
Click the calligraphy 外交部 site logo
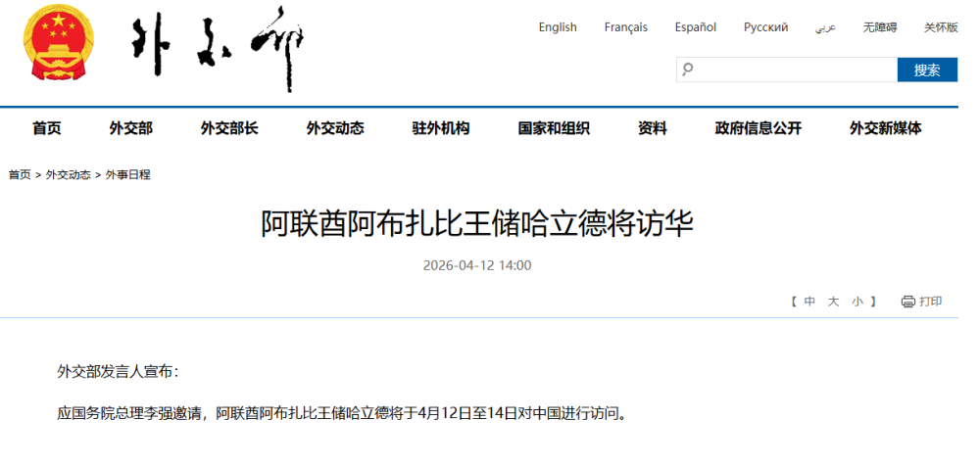[x=217, y=46]
